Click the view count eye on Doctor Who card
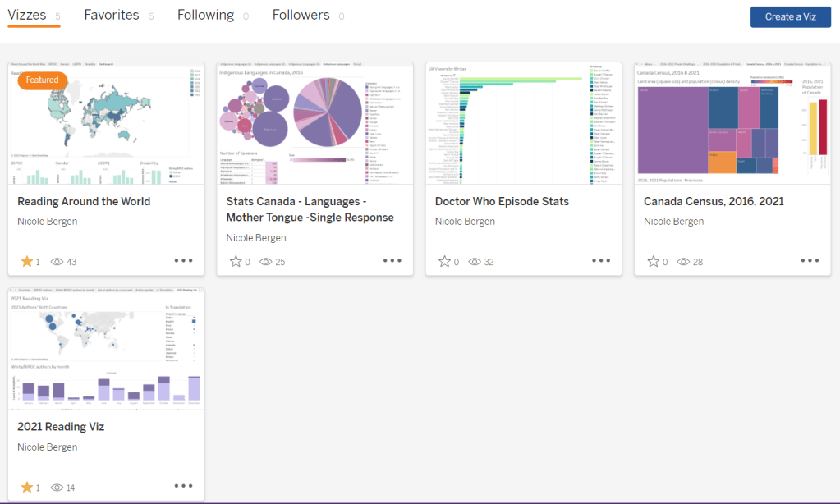840x504 pixels. pyautogui.click(x=475, y=262)
